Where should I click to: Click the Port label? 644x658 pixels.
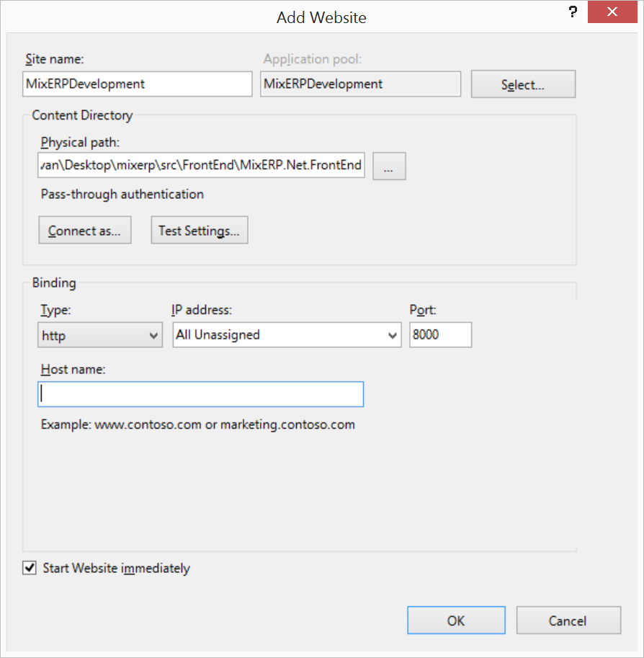pyautogui.click(x=423, y=310)
